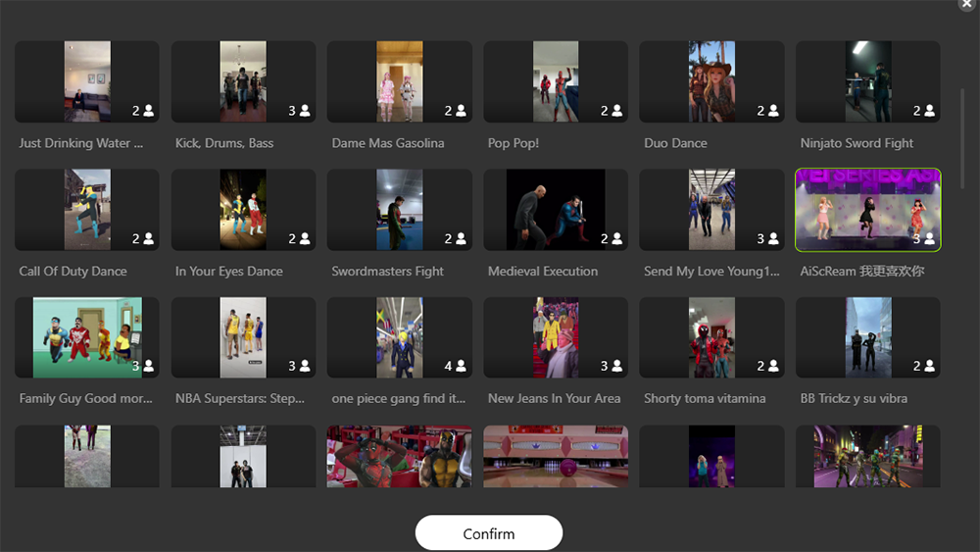Click the 'Shorty toma vitamina' caption
Image resolution: width=980 pixels, height=552 pixels.
(x=705, y=399)
